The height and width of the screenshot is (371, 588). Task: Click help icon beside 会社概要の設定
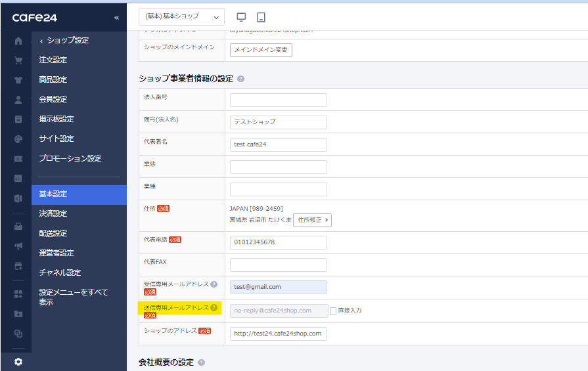202,362
